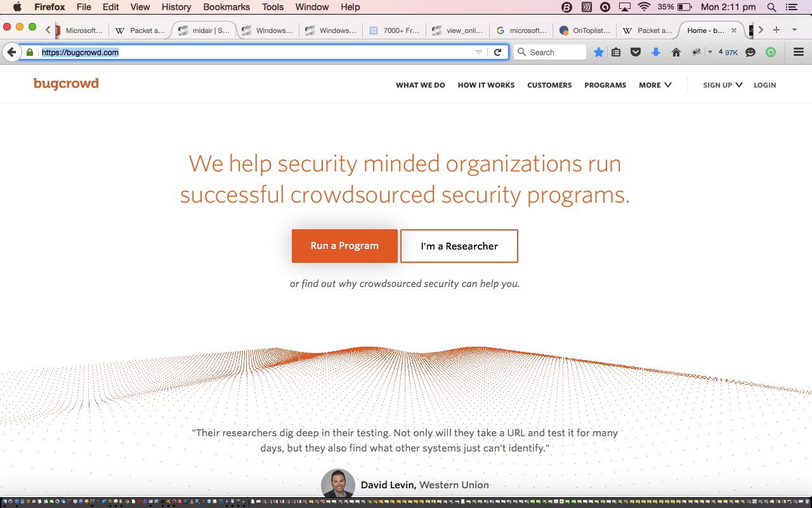Open Notification Center list icon
The height and width of the screenshot is (508, 812).
click(x=791, y=7)
